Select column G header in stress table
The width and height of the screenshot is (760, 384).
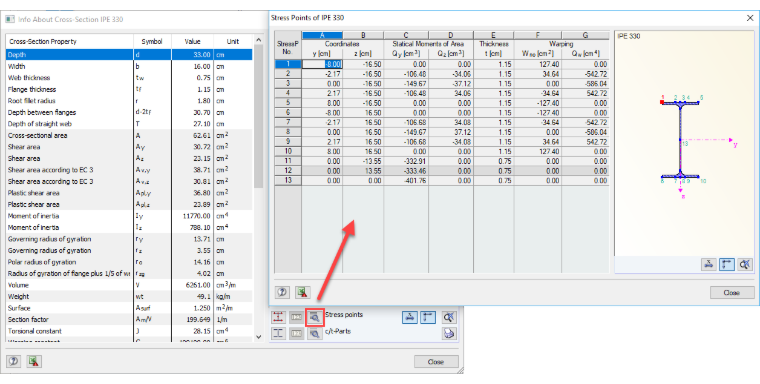(x=586, y=35)
